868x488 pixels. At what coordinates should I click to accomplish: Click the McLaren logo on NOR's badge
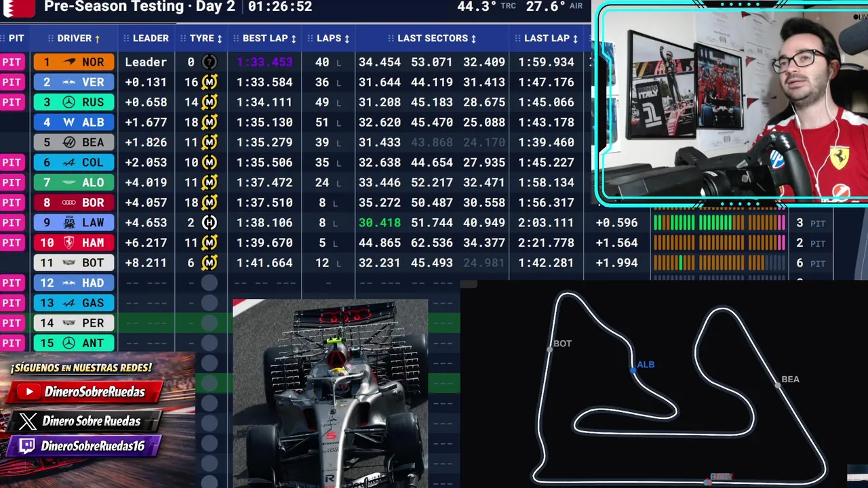(69, 62)
